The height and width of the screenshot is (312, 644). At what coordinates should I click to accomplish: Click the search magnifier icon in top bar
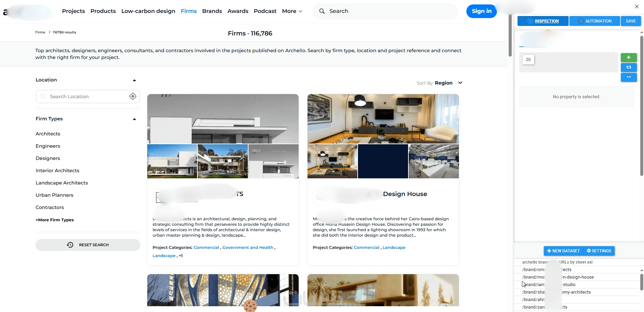(322, 11)
